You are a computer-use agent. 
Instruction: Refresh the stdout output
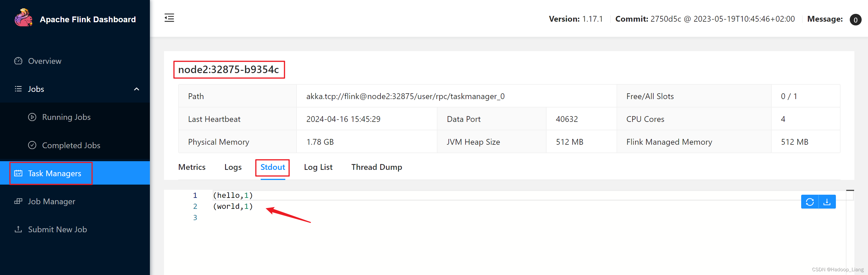(x=810, y=202)
